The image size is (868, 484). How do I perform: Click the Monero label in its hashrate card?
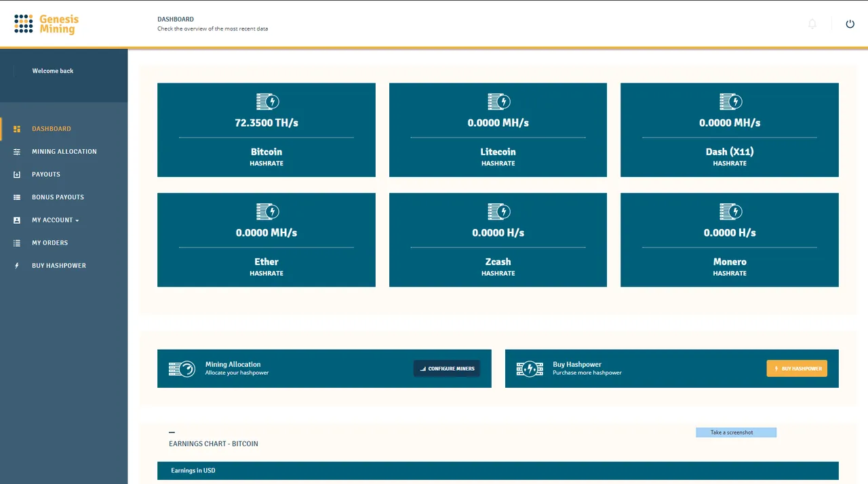click(x=730, y=262)
